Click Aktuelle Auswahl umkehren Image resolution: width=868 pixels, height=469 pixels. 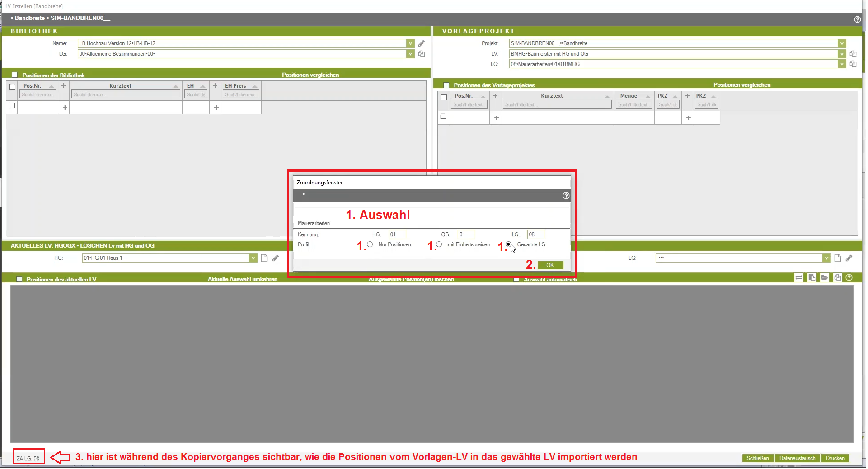243,279
